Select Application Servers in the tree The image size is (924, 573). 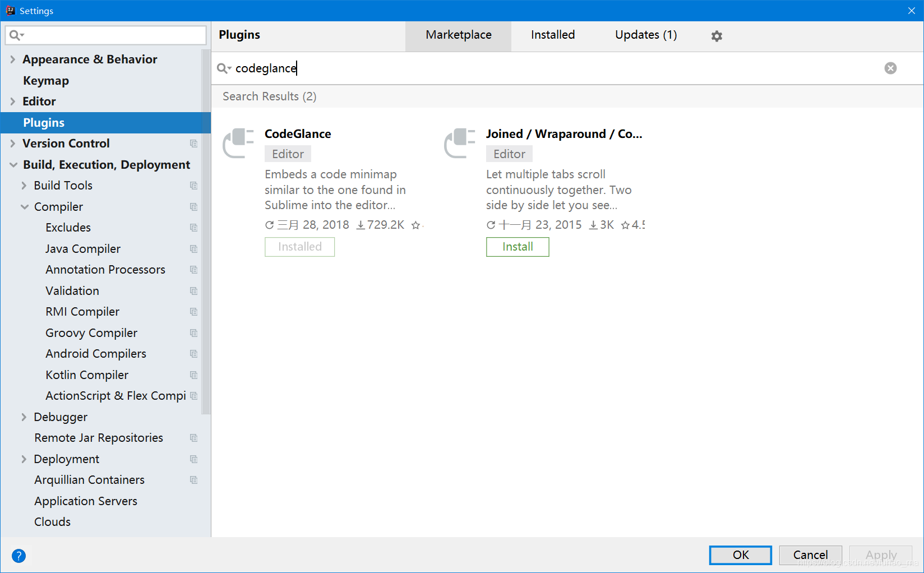click(x=86, y=501)
